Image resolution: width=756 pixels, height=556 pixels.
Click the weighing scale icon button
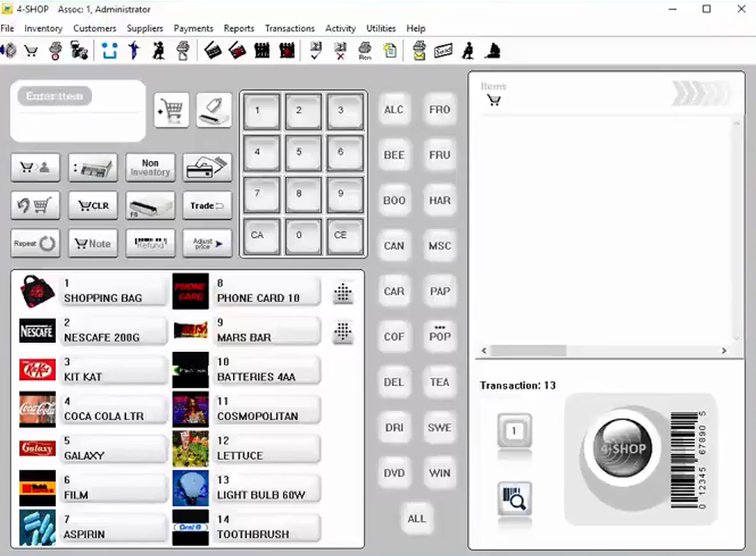[x=92, y=167]
